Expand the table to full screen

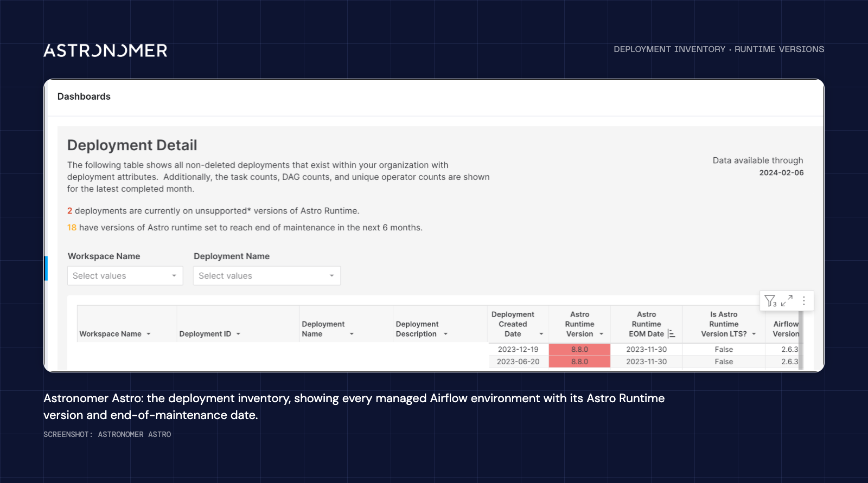tap(787, 300)
